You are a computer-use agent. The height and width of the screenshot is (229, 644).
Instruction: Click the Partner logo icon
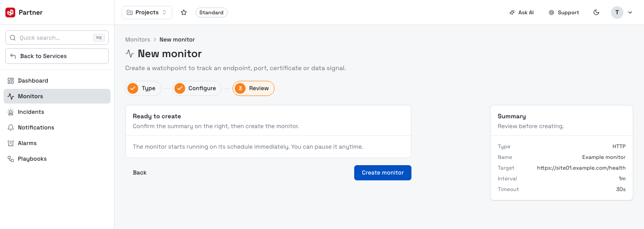tap(10, 12)
